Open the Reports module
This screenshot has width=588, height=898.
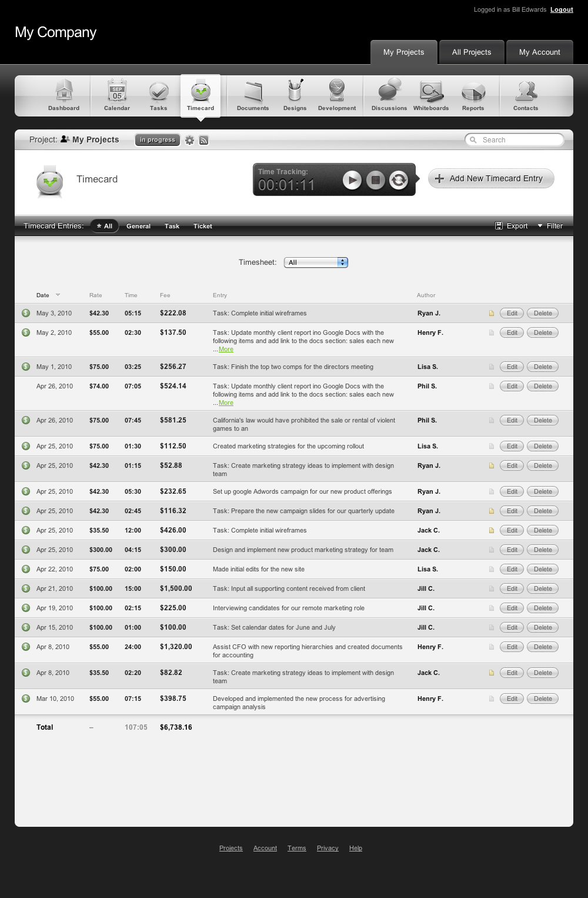click(x=473, y=95)
